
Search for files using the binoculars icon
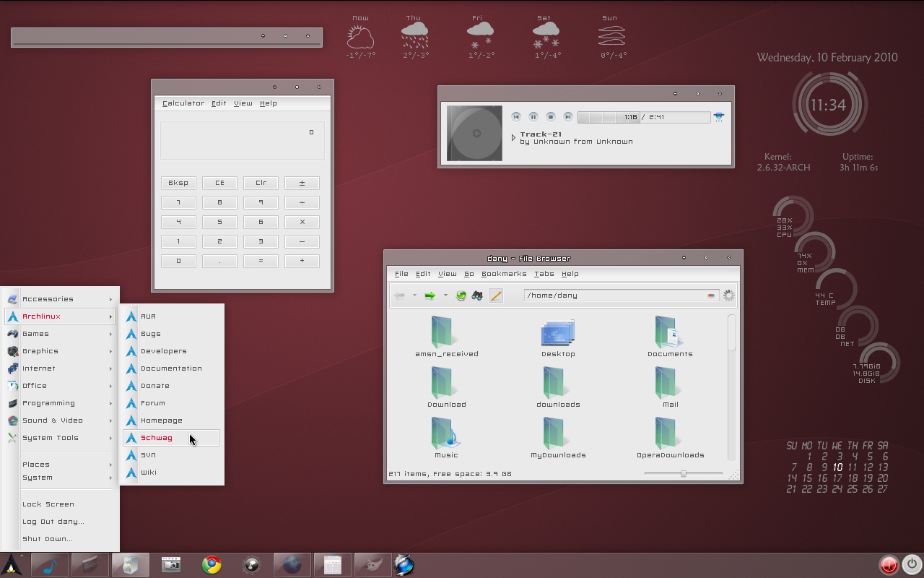[x=477, y=296]
